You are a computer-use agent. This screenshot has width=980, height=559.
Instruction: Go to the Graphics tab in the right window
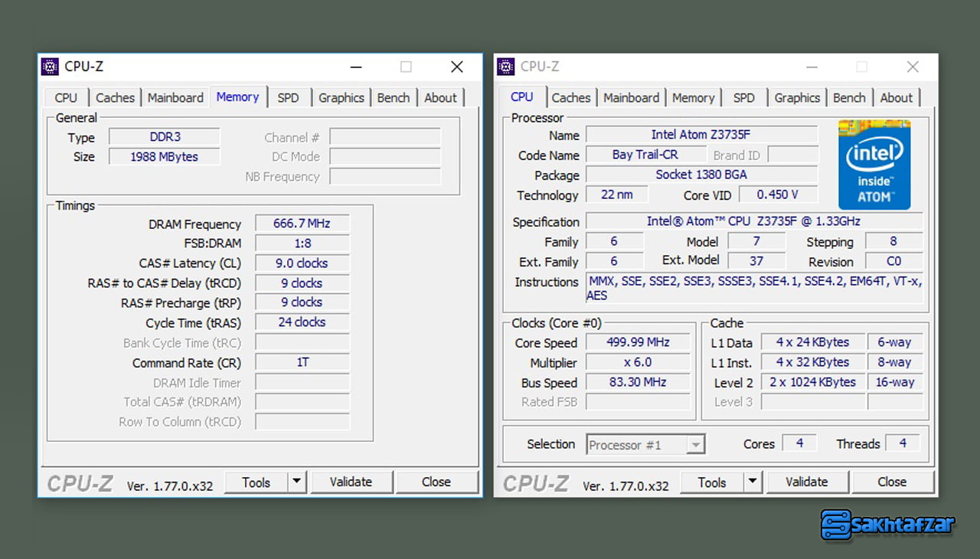796,98
